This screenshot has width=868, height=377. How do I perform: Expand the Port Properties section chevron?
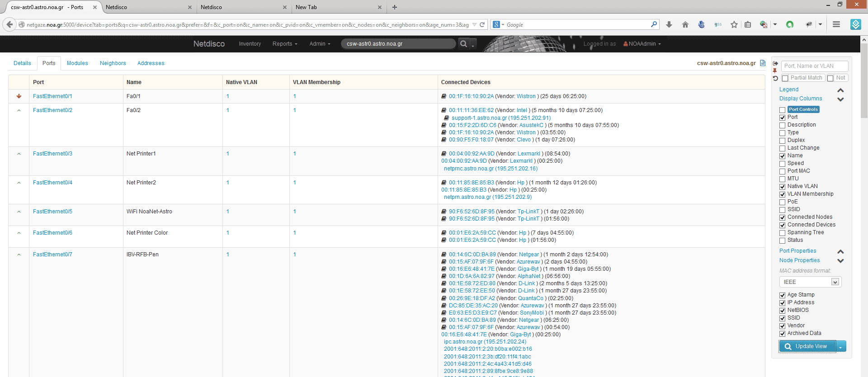click(x=840, y=251)
